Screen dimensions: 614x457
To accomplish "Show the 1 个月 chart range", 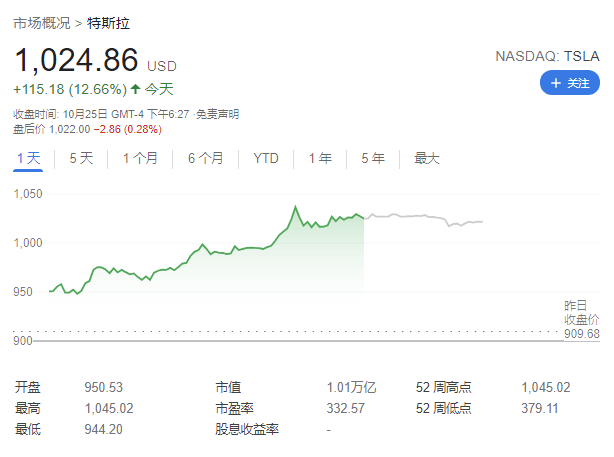I will pyautogui.click(x=140, y=158).
